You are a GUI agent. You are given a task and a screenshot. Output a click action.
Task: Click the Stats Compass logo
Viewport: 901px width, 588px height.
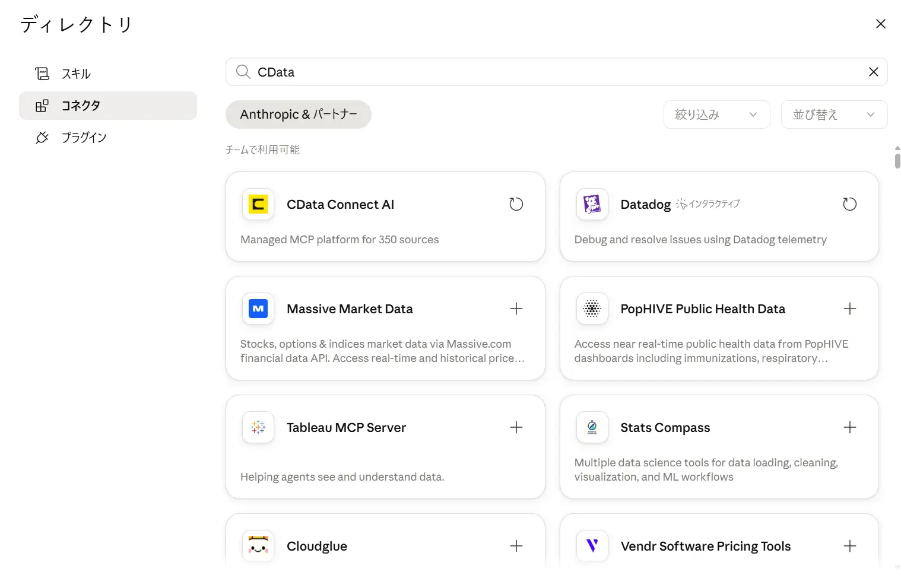coord(592,427)
